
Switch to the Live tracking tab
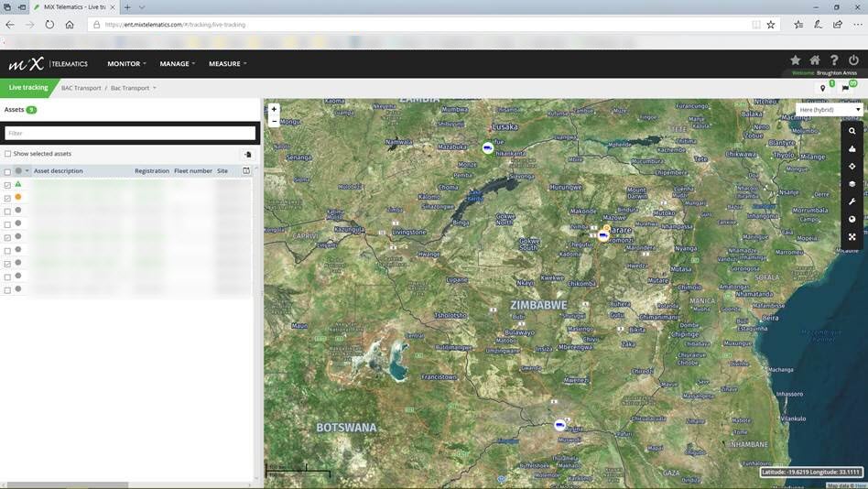pos(28,88)
